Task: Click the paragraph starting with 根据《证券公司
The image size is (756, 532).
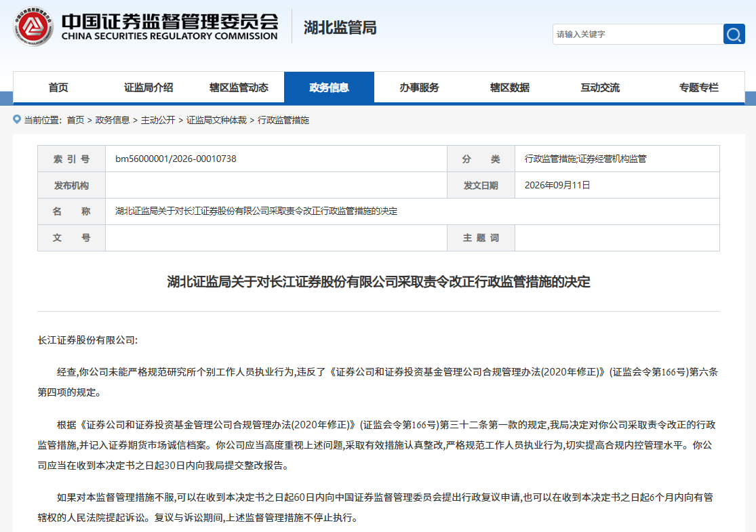Action: (377, 445)
